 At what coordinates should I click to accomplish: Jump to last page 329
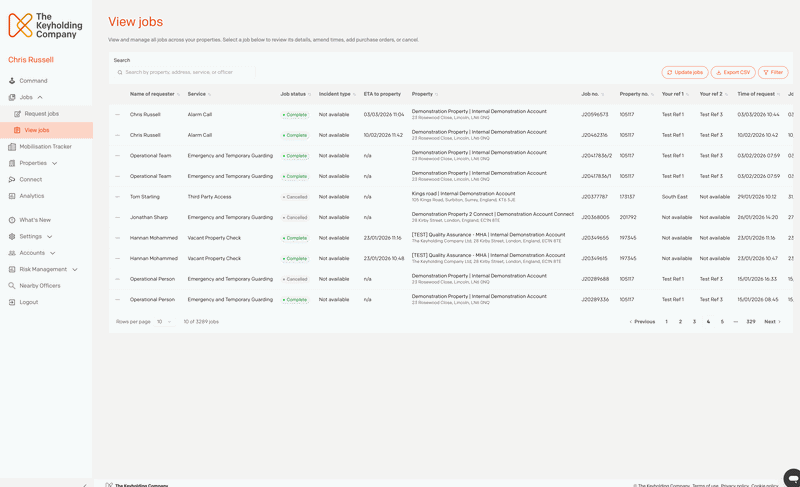(x=751, y=322)
